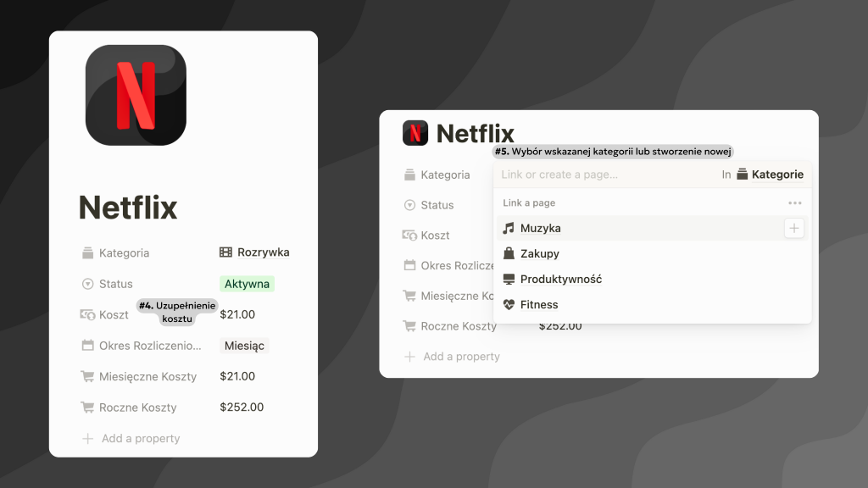868x488 pixels.
Task: Open the Miesiąc billing period dropdown
Action: (x=244, y=346)
